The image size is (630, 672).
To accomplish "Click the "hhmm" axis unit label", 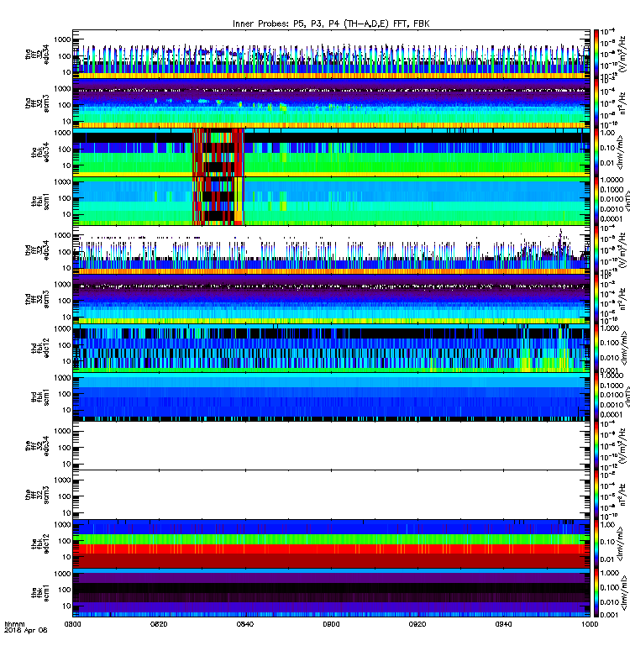I will click(14, 624).
